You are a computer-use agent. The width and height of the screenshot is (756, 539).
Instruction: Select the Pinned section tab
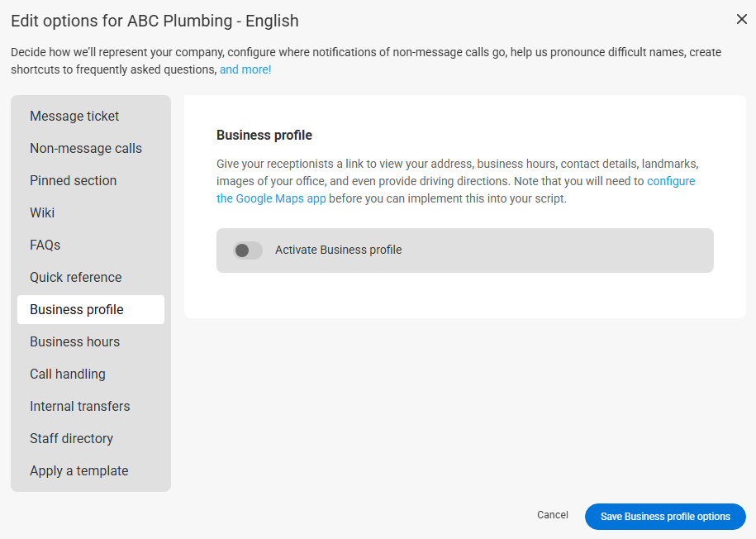(x=73, y=181)
